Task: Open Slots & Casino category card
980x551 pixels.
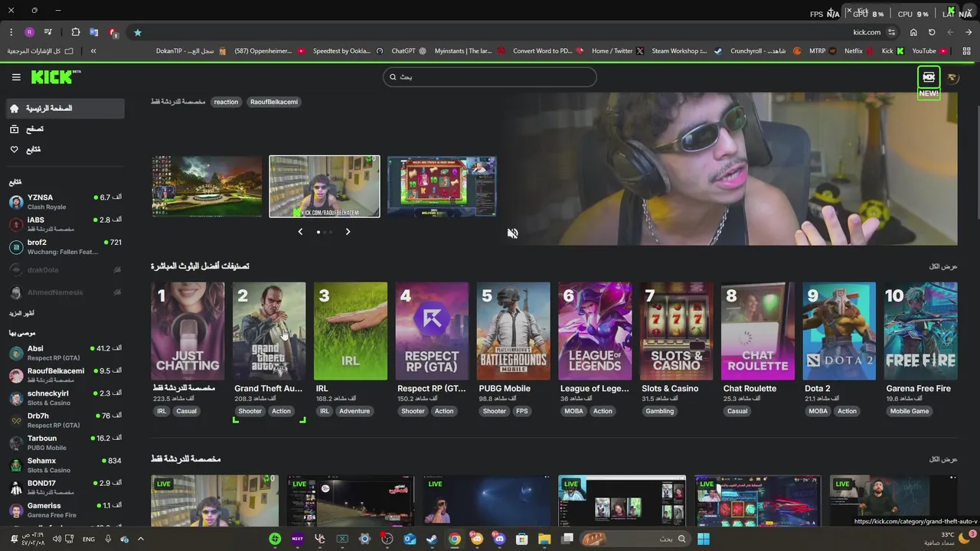Action: click(676, 331)
